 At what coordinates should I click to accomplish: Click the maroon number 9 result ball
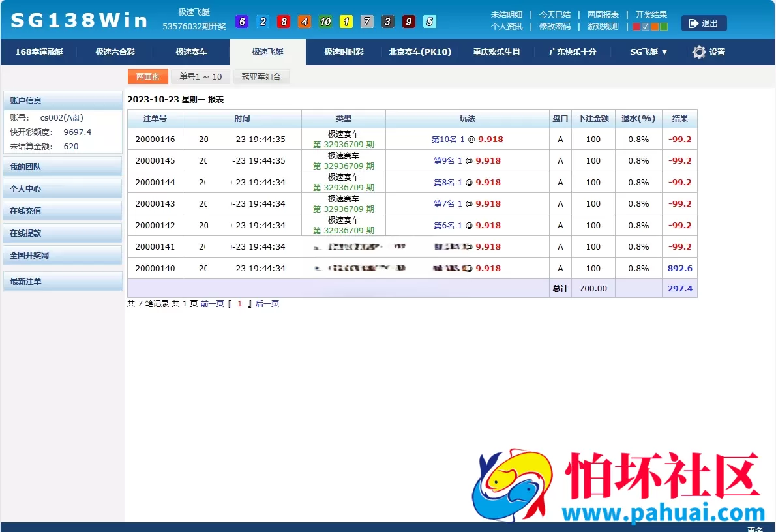[408, 22]
